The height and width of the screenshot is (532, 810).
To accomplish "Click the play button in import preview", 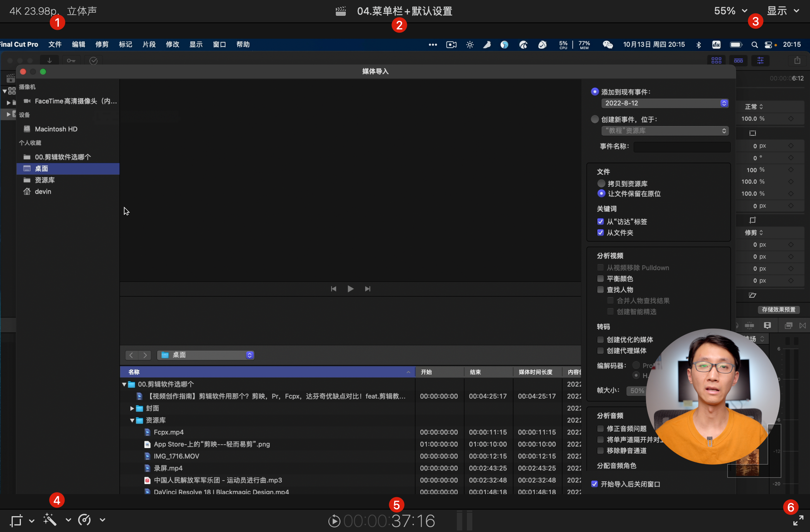I will click(x=350, y=289).
